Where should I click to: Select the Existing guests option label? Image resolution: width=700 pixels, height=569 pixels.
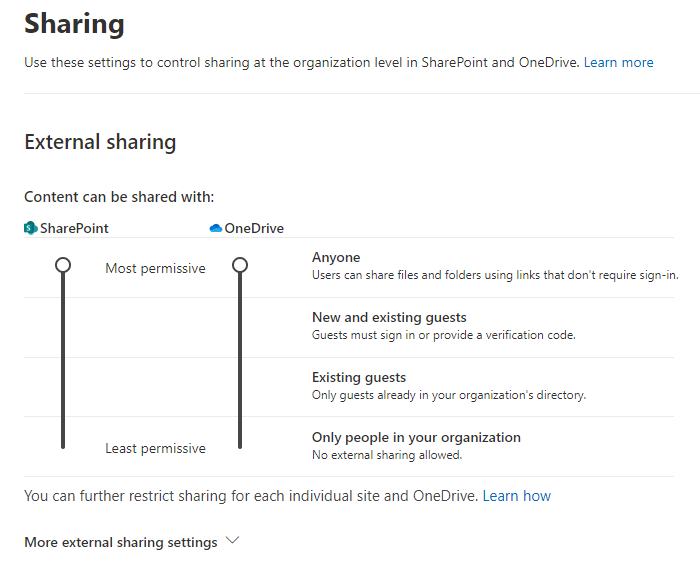tap(359, 377)
